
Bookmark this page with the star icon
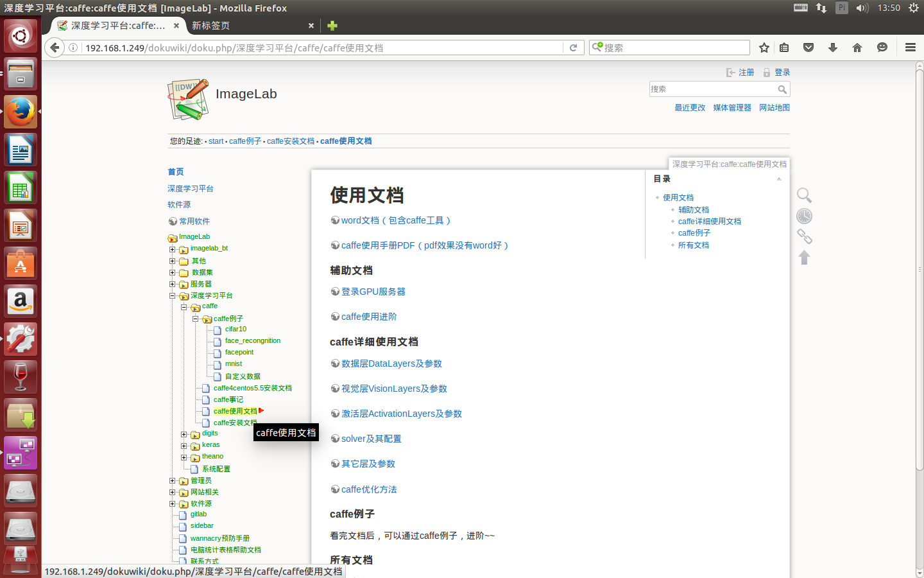[x=764, y=48]
